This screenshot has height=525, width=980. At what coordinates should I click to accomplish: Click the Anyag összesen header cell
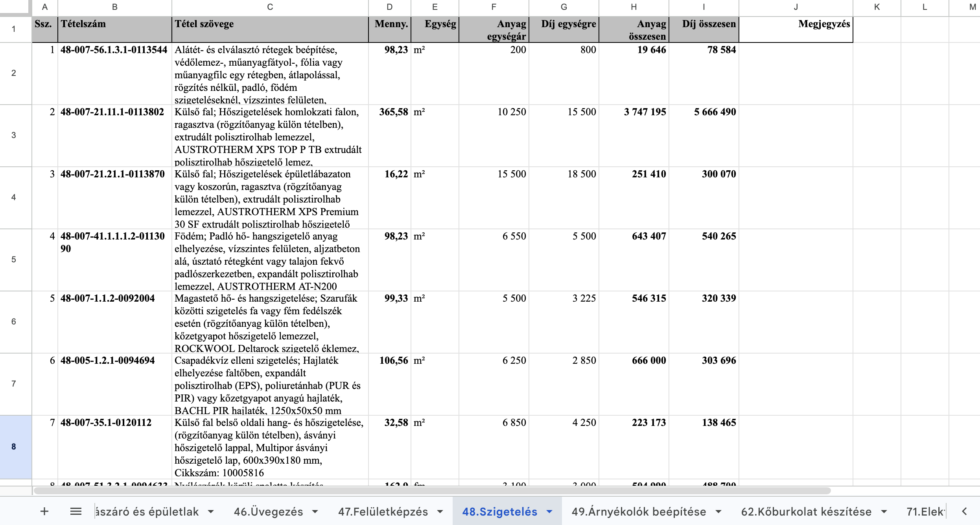(634, 29)
